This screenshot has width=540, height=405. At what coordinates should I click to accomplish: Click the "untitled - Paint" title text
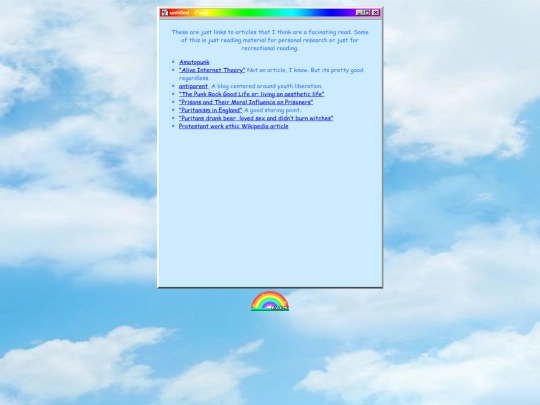[189, 13]
